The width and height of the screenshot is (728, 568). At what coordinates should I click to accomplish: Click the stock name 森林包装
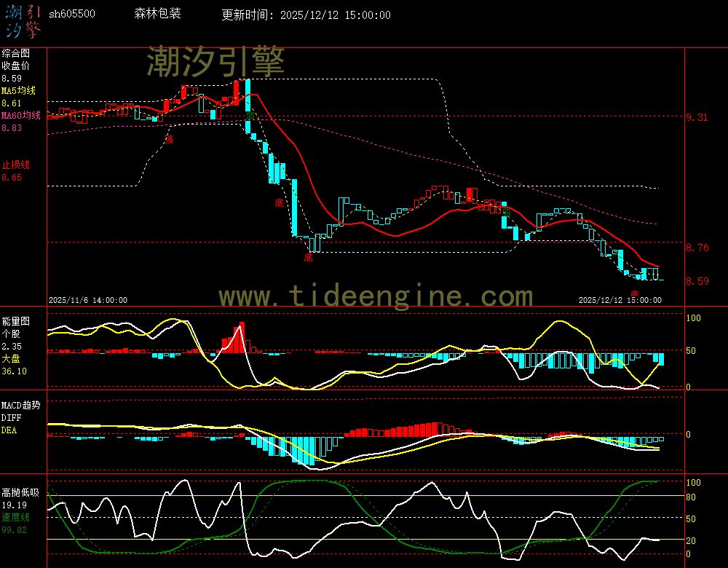pos(158,14)
